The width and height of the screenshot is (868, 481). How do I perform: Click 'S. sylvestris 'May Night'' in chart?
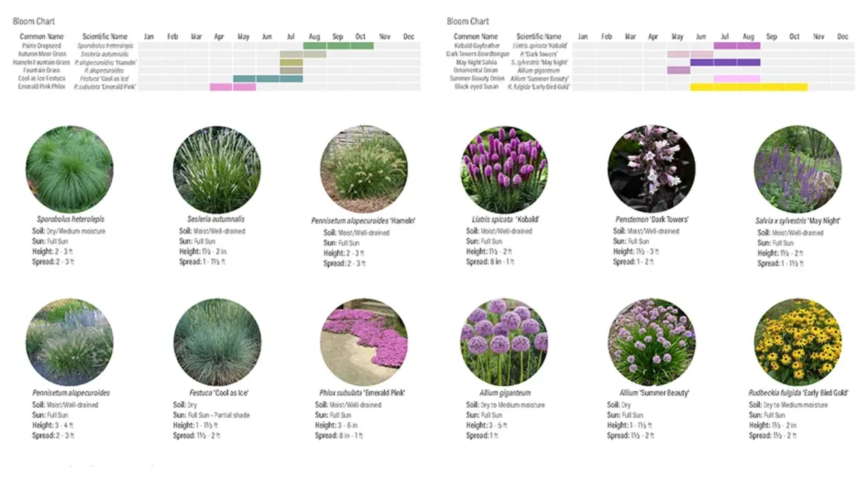(x=539, y=62)
